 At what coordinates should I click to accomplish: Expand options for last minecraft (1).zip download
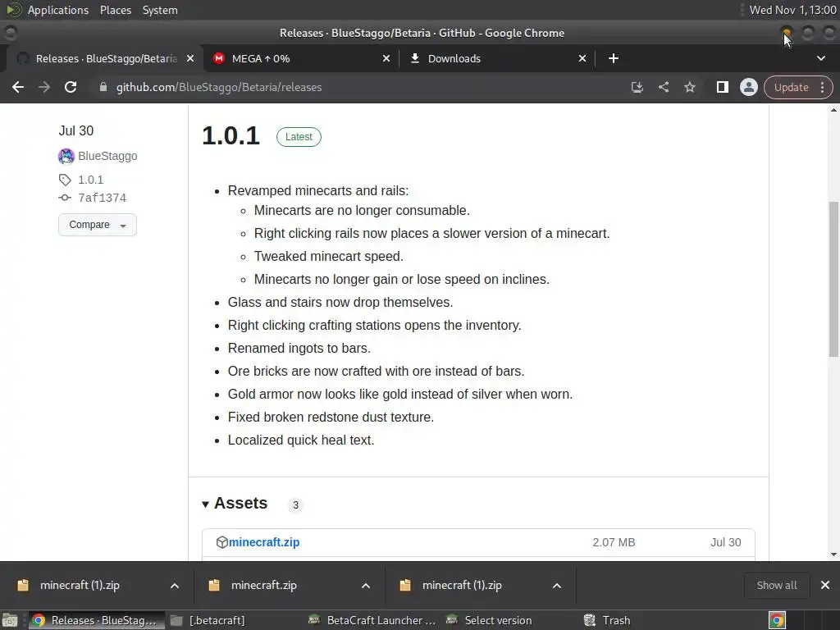pyautogui.click(x=557, y=586)
